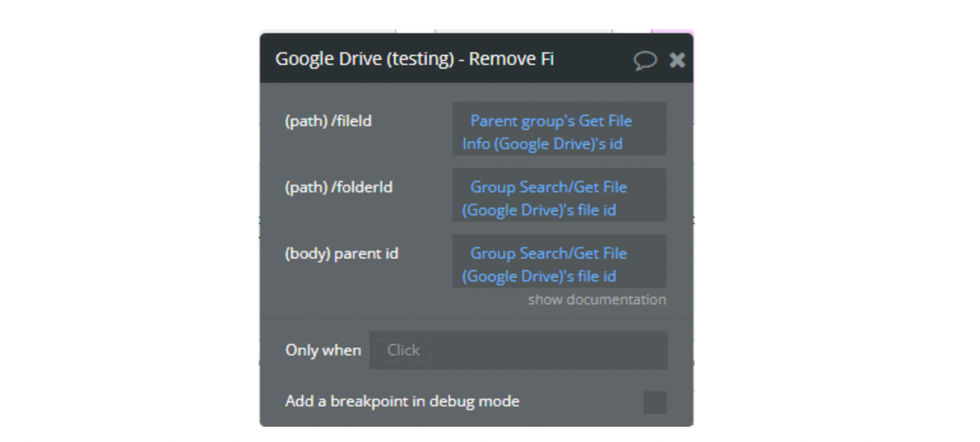Enable breakpoint in debug mode checkbox

655,403
